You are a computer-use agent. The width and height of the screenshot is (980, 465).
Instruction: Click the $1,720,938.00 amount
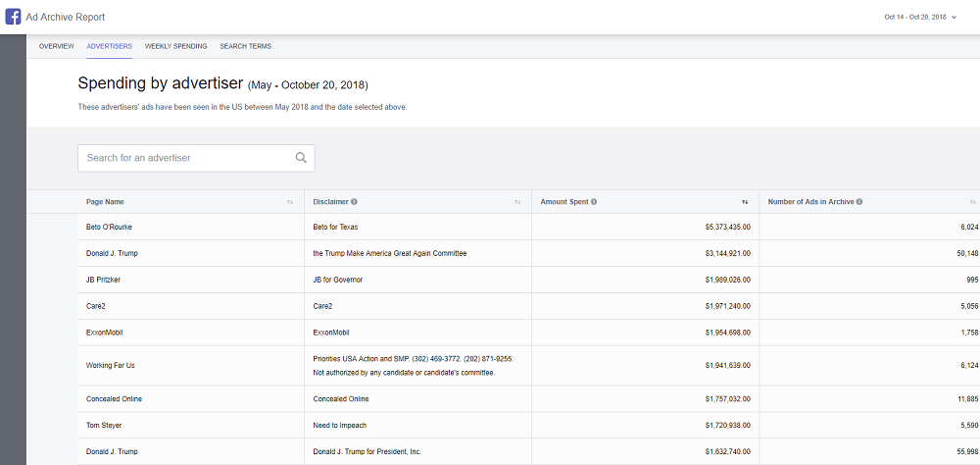(727, 425)
